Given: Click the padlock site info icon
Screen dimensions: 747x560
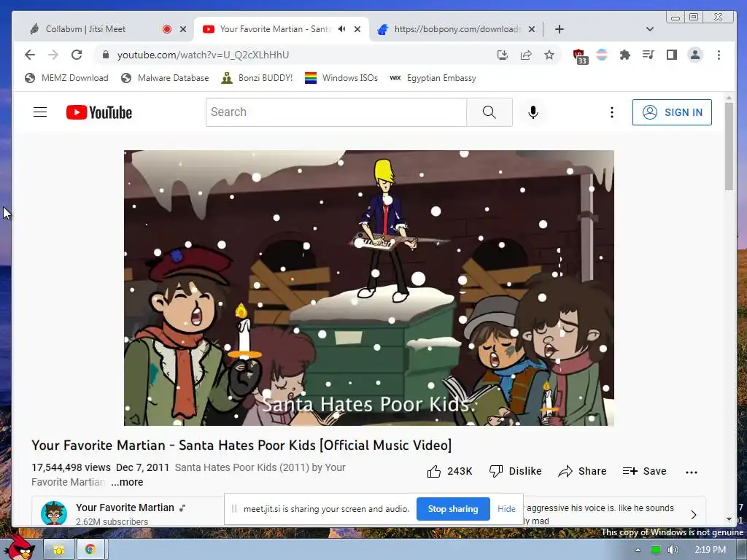Looking at the screenshot, I should point(106,55).
